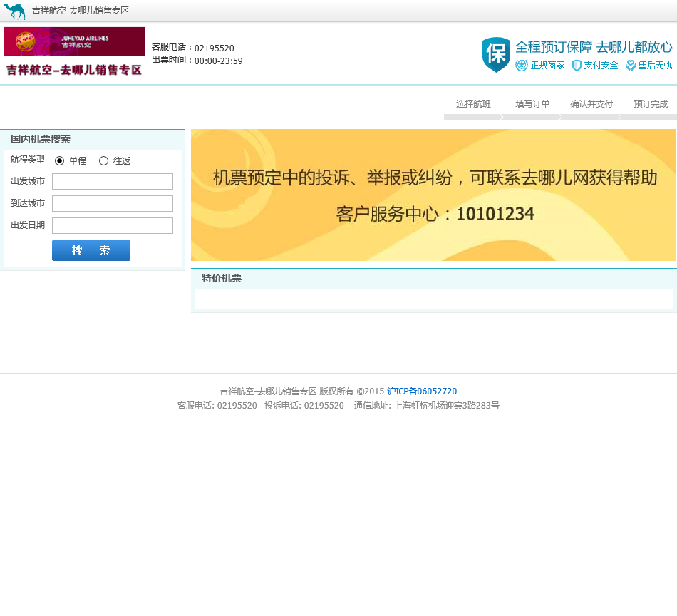Screen dimensions: 677x616
Task: Click the footer 投诉电话: 02195520 text
Action: (304, 406)
